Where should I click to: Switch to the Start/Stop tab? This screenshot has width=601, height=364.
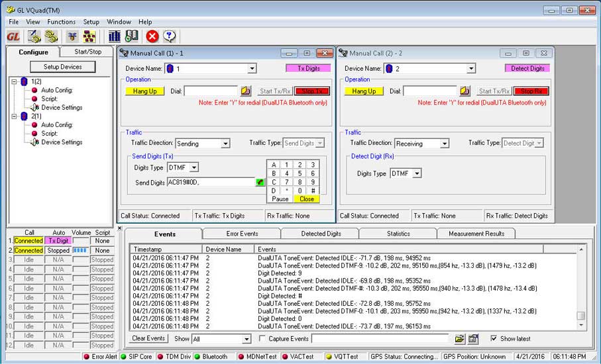(87, 52)
